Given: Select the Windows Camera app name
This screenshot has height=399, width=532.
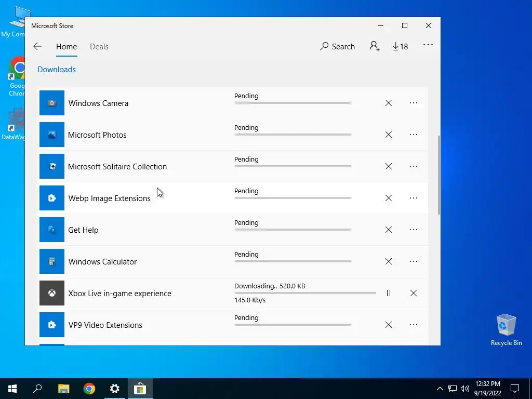Looking at the screenshot, I should pos(98,103).
